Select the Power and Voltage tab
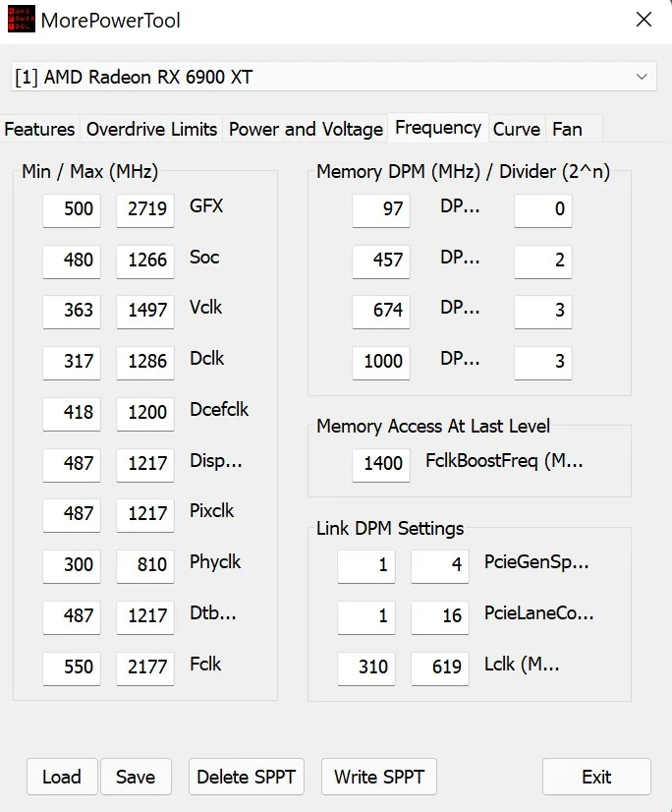The width and height of the screenshot is (672, 812). (306, 129)
